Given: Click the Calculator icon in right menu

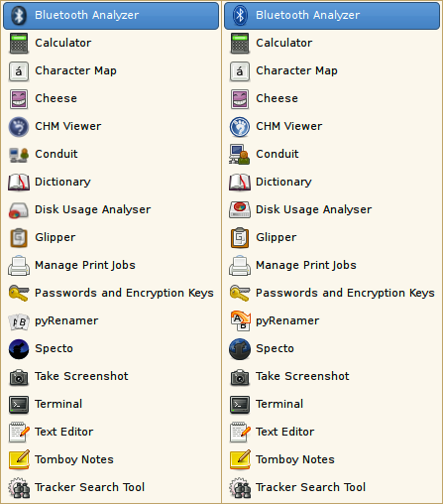Looking at the screenshot, I should (240, 43).
